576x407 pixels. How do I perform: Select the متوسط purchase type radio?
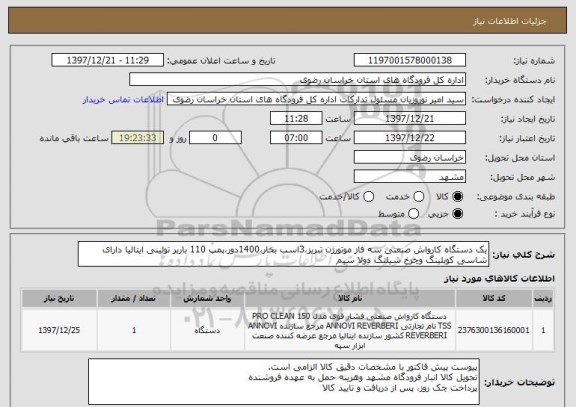(413, 213)
